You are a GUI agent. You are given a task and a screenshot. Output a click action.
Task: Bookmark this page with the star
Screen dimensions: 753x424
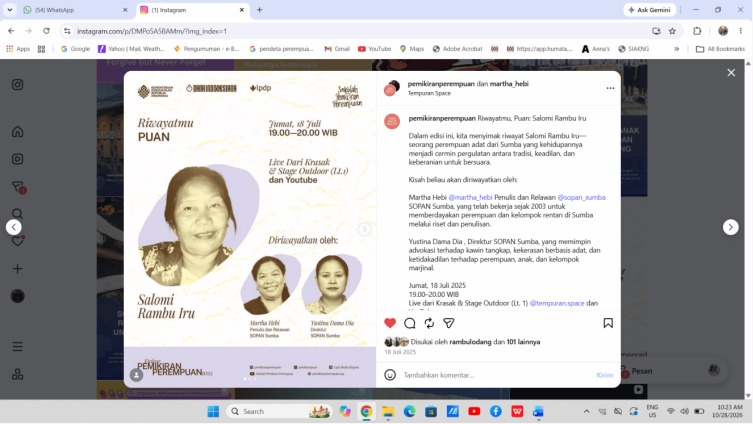672,31
